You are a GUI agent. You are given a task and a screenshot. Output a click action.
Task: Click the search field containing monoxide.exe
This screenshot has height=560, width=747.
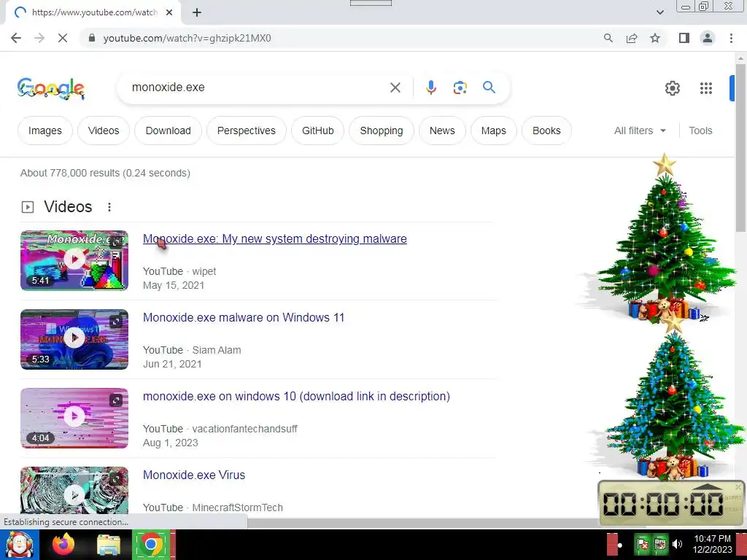(x=258, y=87)
